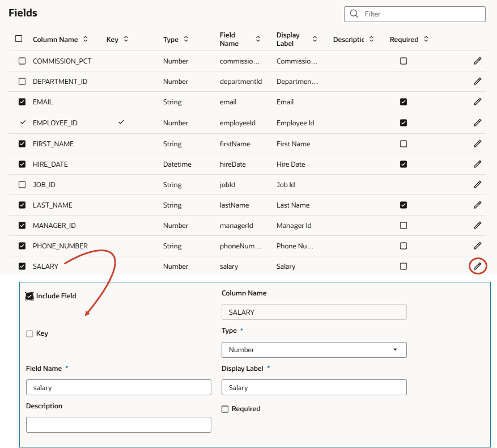Mark SALARY as Required
The width and height of the screenshot is (497, 448).
pyautogui.click(x=225, y=409)
